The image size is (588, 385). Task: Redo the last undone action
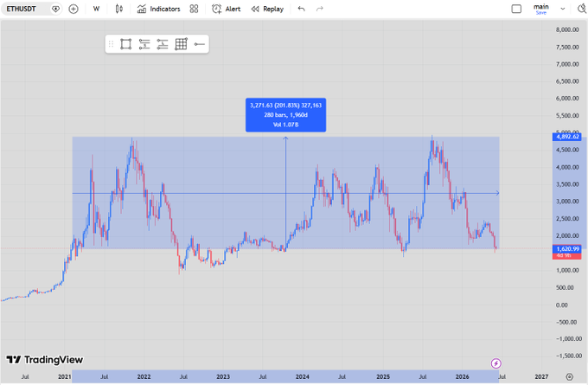pos(319,9)
